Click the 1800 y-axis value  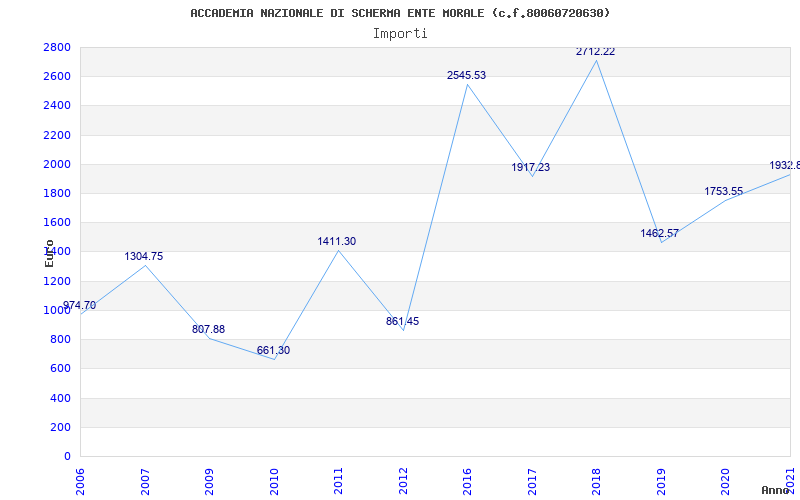click(x=57, y=193)
